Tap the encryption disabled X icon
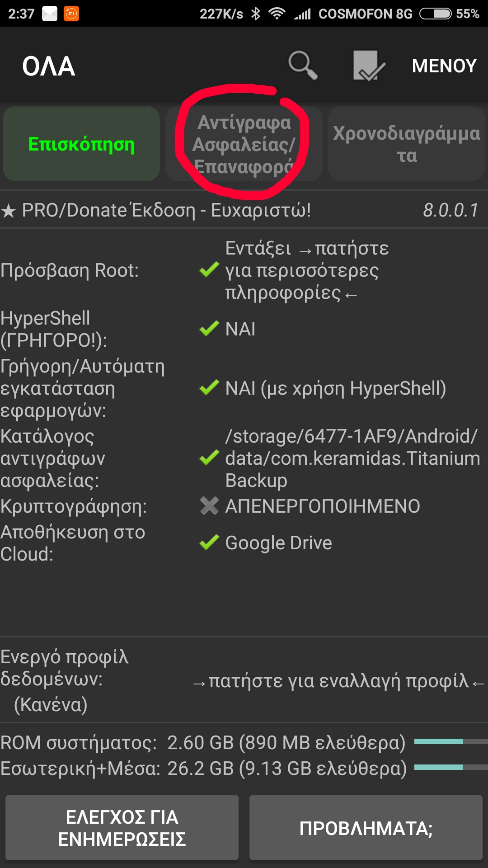 point(209,506)
